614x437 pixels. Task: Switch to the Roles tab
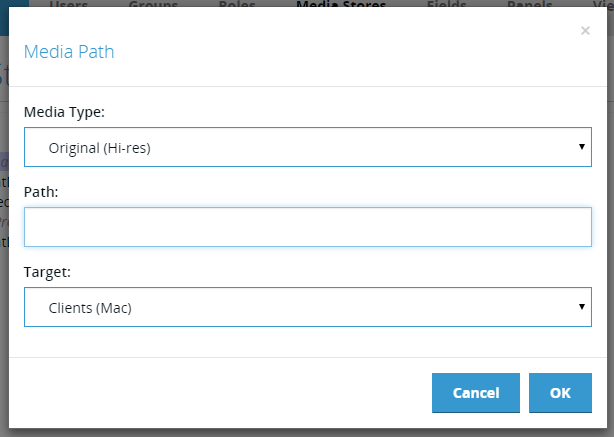point(237,4)
